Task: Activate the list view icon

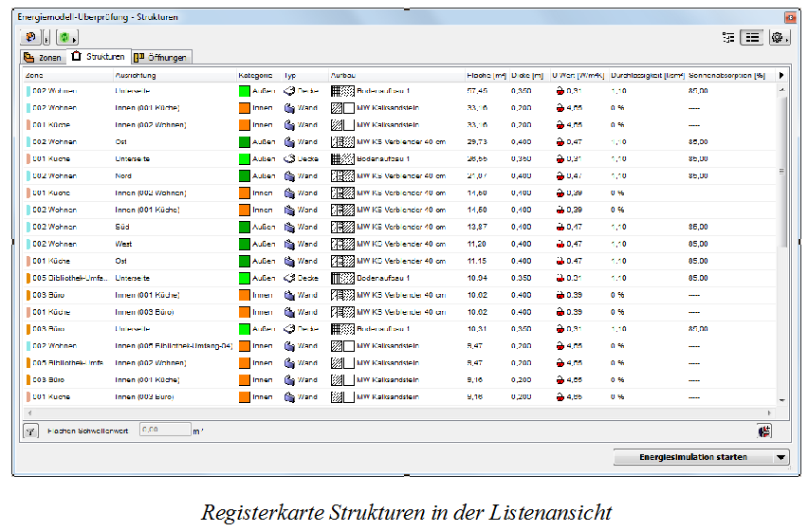Action: click(x=752, y=37)
